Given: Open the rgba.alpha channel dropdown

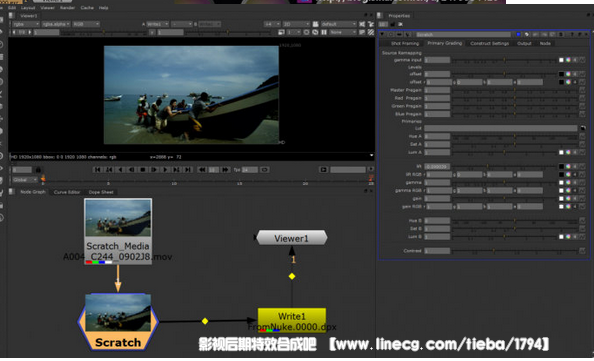Looking at the screenshot, I should point(55,24).
